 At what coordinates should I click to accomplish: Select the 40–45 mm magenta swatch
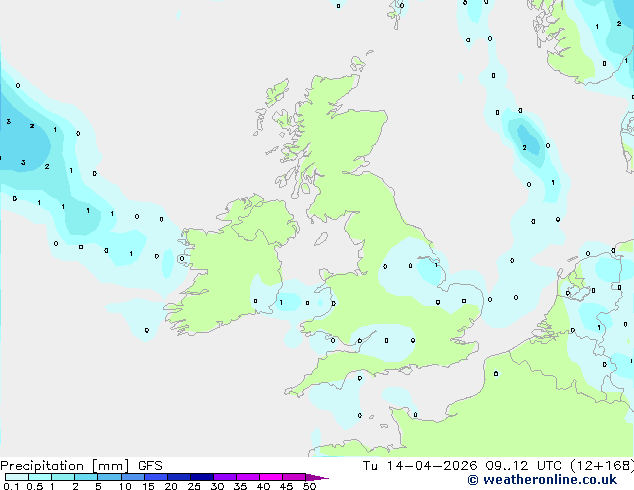[x=271, y=477]
